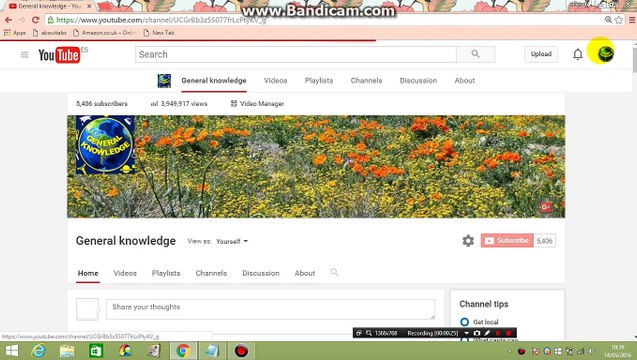The height and width of the screenshot is (360, 637).
Task: Go to the YouTube home logo
Action: [x=59, y=55]
